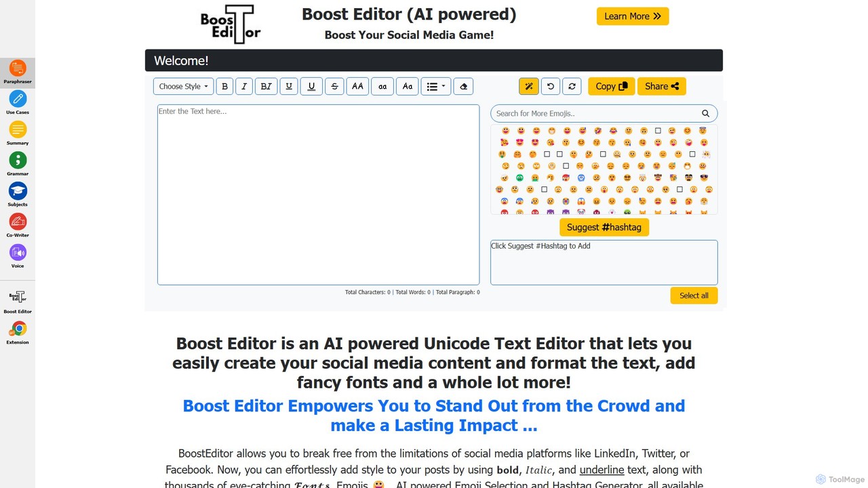This screenshot has width=868, height=488.
Task: Open the Subjects sidebar icon
Action: [x=18, y=195]
